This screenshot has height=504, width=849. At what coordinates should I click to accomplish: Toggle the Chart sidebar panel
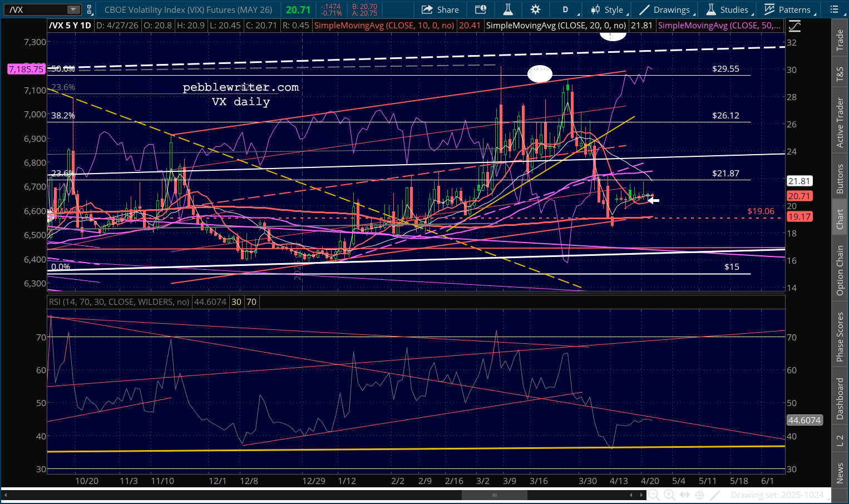(840, 219)
